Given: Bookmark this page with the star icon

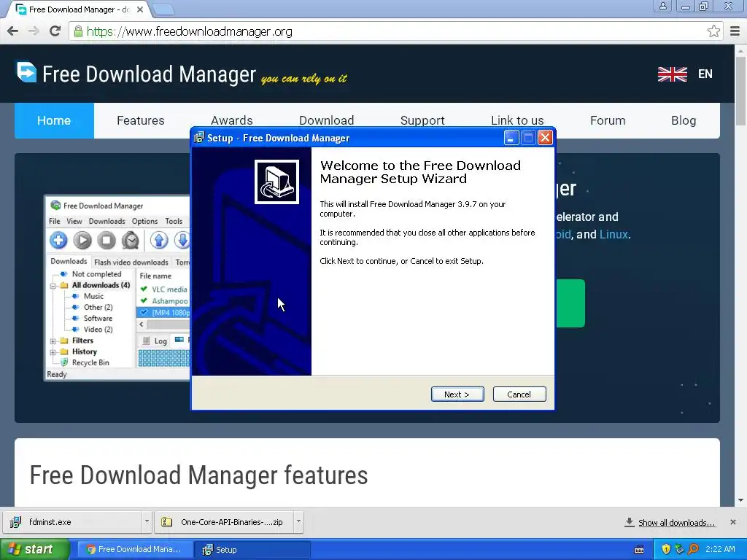Looking at the screenshot, I should 713,31.
